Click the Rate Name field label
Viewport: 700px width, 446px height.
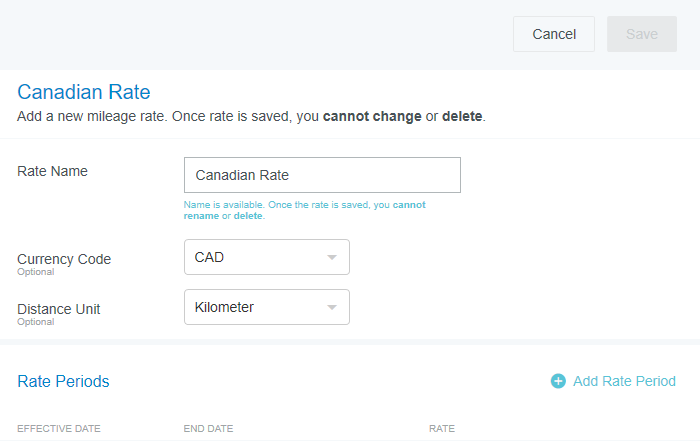(52, 171)
